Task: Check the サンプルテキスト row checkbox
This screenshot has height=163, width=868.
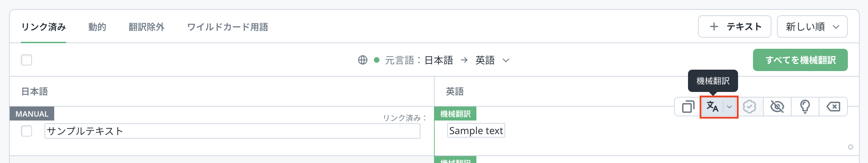Action: click(x=26, y=131)
